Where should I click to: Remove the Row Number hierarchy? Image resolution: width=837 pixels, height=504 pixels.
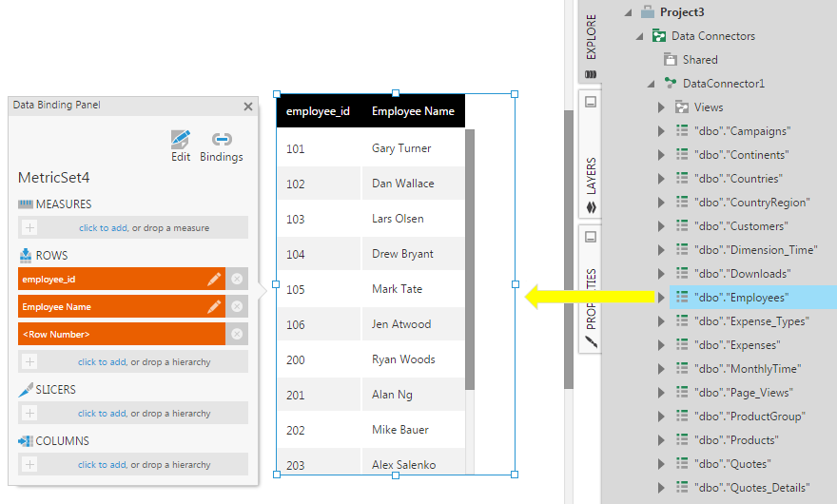[237, 334]
